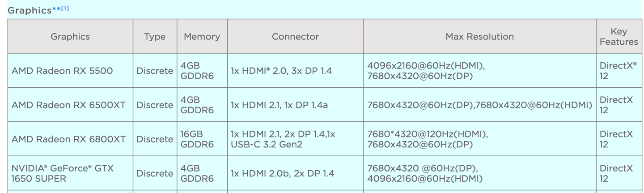Screen dimensions: 644x193
Task: Open footnote [1] beside the Graphics heading
Action: [x=65, y=9]
